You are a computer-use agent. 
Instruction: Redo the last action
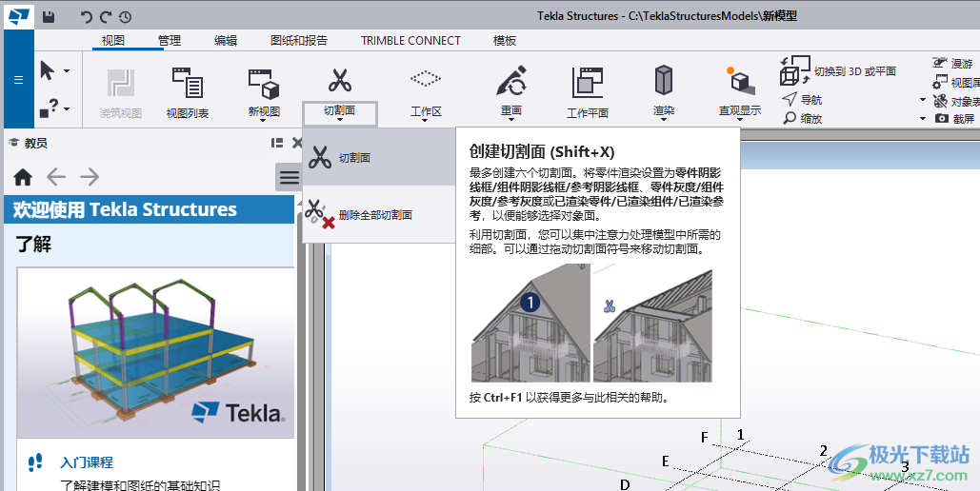click(106, 17)
